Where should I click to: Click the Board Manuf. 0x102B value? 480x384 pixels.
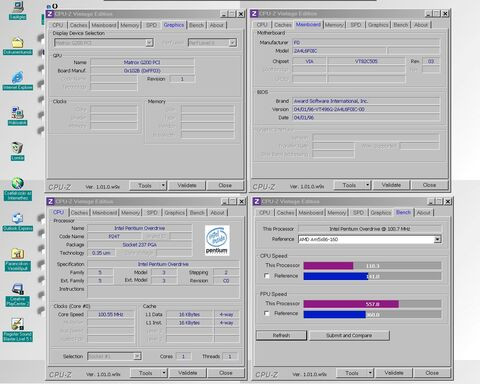(142, 71)
